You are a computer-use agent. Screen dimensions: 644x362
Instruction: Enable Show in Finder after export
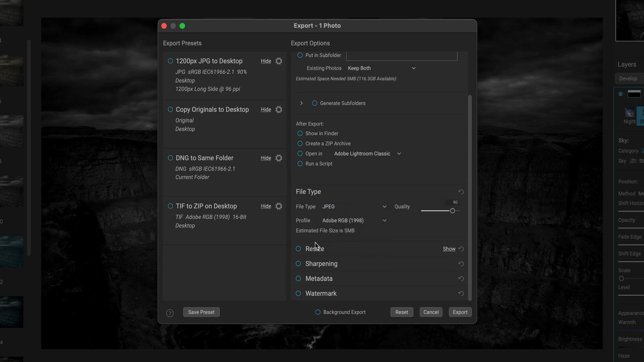[300, 133]
